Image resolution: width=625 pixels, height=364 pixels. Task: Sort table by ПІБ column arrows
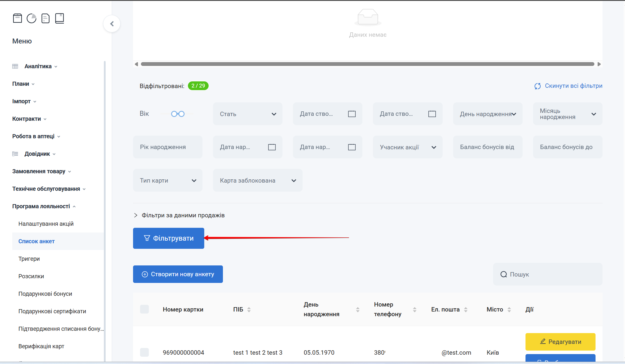pyautogui.click(x=249, y=309)
